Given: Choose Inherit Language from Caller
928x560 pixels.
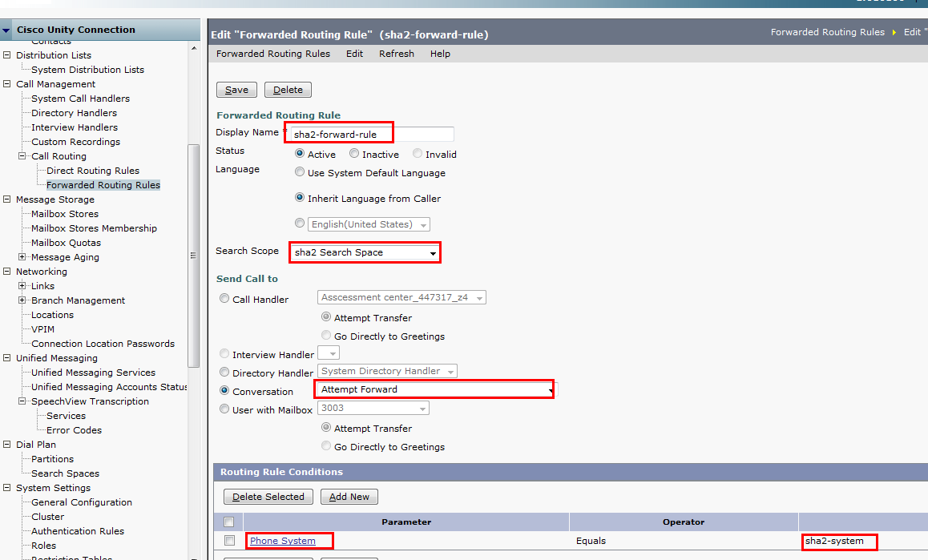Looking at the screenshot, I should pyautogui.click(x=300, y=198).
